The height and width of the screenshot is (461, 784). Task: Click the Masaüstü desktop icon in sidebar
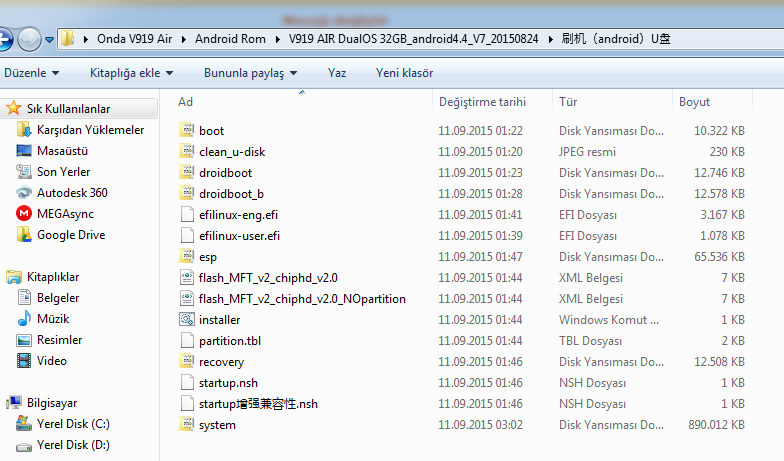coord(24,150)
